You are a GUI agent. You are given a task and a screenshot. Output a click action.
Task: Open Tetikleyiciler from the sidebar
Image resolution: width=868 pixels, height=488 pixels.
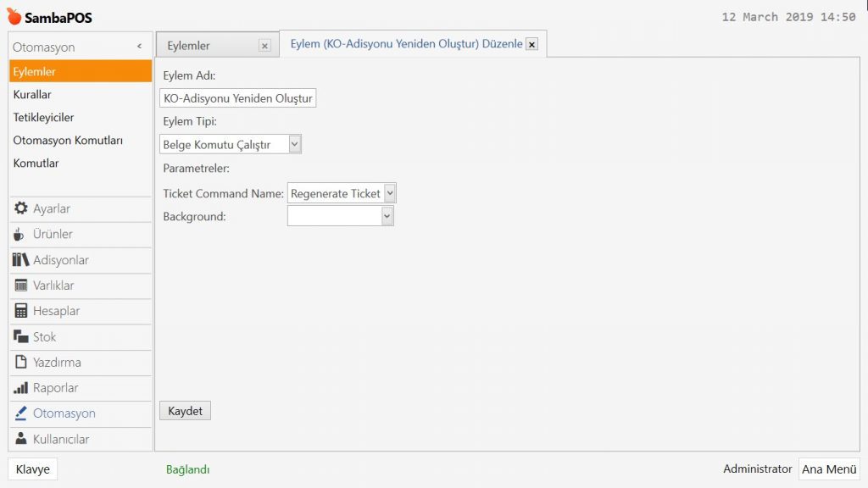point(43,118)
